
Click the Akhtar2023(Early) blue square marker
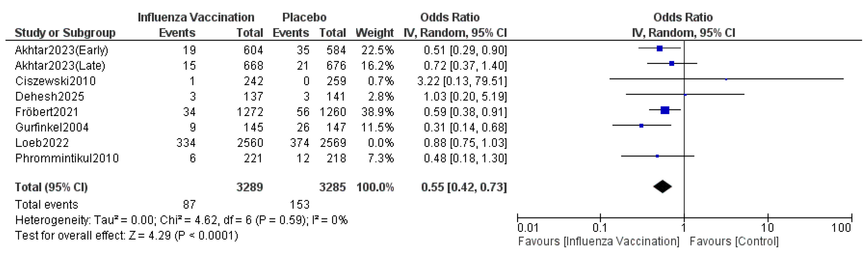click(659, 49)
